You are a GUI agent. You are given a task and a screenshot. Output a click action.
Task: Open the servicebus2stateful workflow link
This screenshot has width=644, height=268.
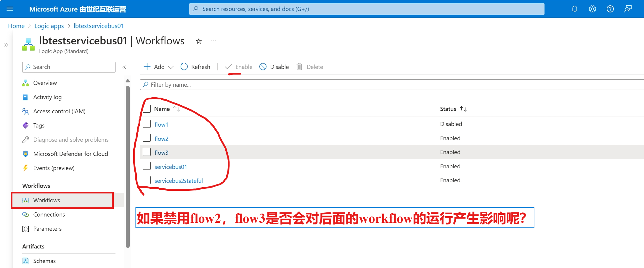(179, 181)
